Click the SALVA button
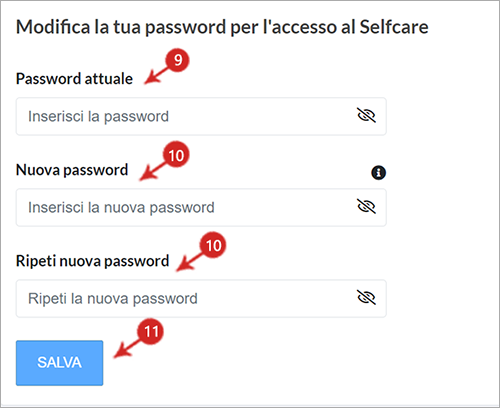 [59, 363]
